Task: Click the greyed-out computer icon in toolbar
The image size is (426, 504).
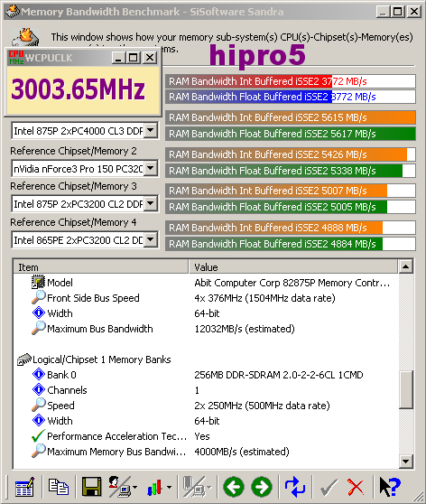Action: click(194, 487)
